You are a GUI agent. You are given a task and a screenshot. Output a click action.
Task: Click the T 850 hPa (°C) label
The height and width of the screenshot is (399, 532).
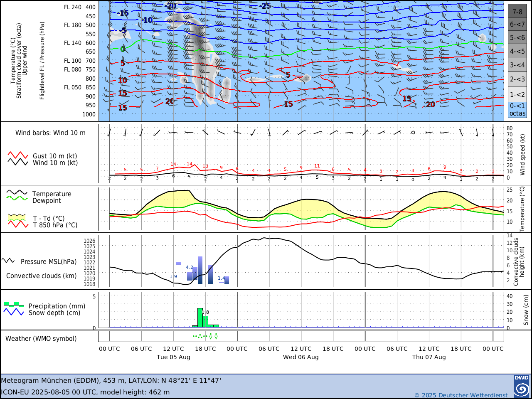tap(55, 225)
